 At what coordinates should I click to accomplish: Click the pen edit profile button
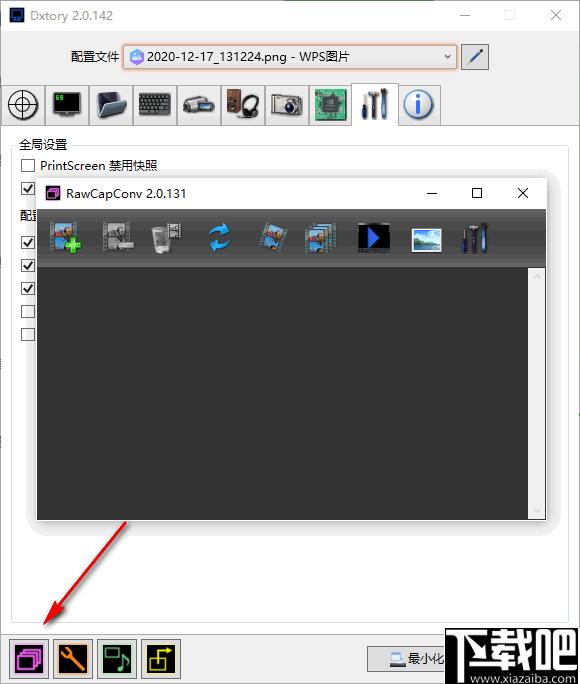coord(475,57)
